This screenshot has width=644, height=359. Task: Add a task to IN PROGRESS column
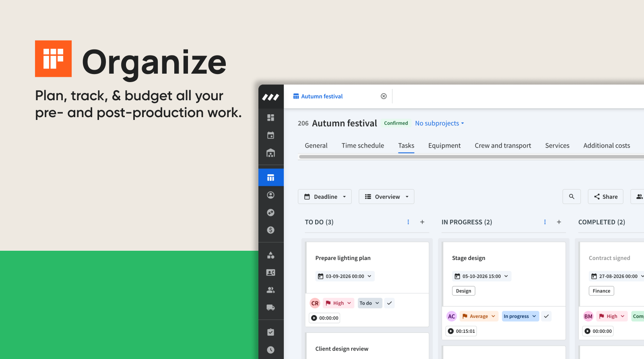click(559, 222)
